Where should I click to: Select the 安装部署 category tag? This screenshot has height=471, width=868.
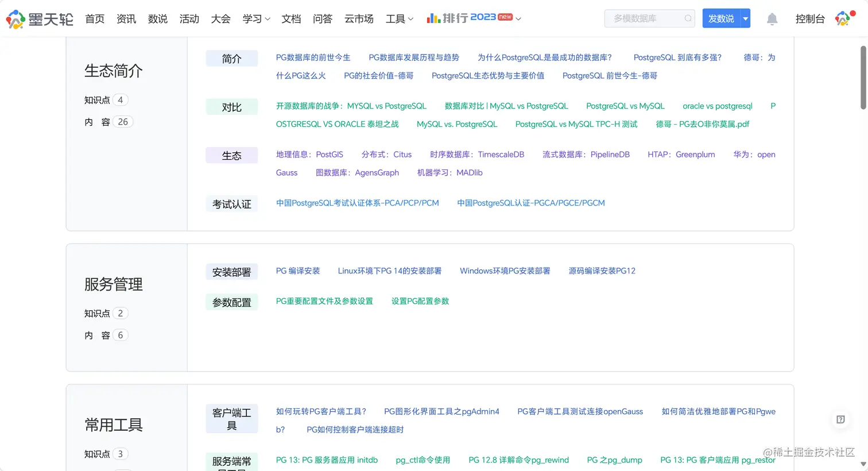point(232,272)
